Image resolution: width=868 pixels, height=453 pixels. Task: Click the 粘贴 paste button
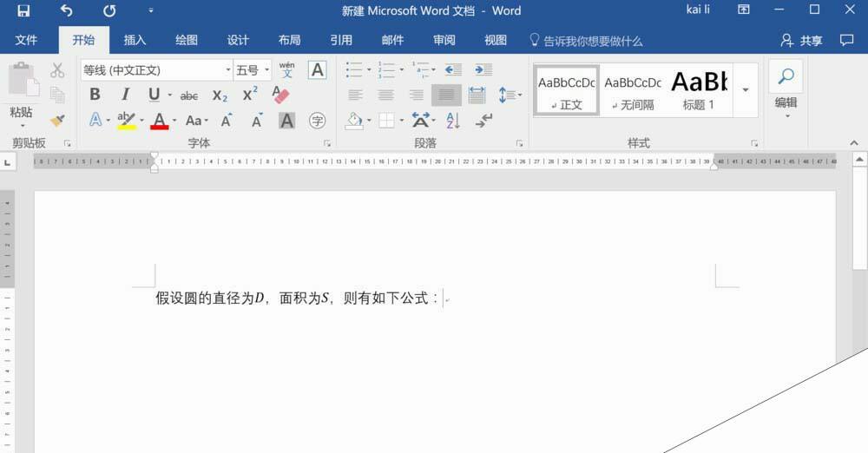click(x=23, y=94)
